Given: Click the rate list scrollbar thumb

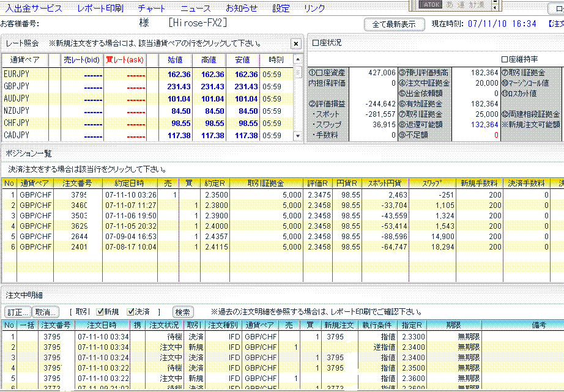Looking at the screenshot, I should (x=298, y=72).
